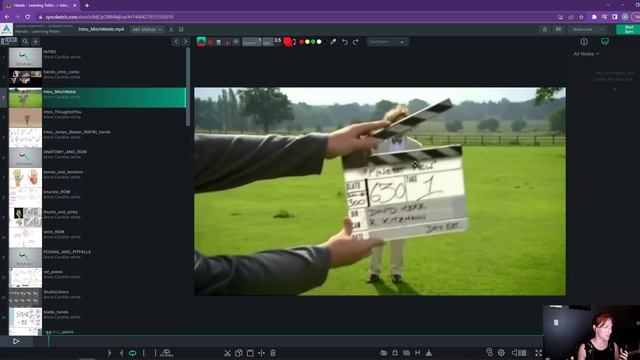The image size is (640, 360).
Task: Bookmark this page with the star icon
Action: (x=581, y=17)
